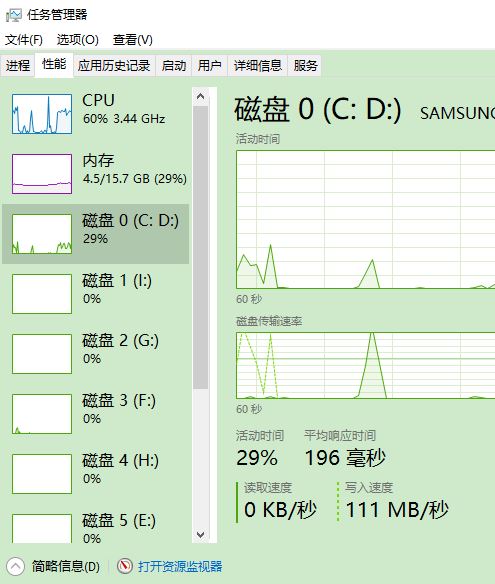This screenshot has width=495, height=584.
Task: Click sidebar scrollbar up arrow
Action: pos(200,96)
